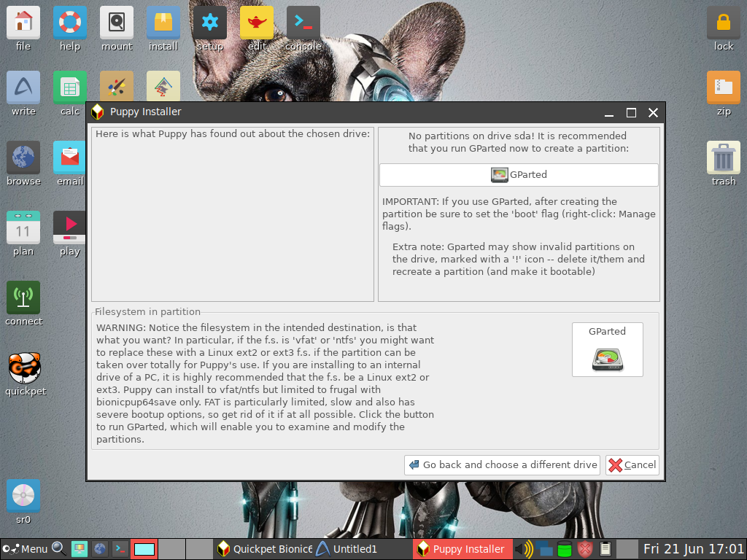Click the wide GParted button at top
Screen dimensions: 747x560
coord(519,175)
